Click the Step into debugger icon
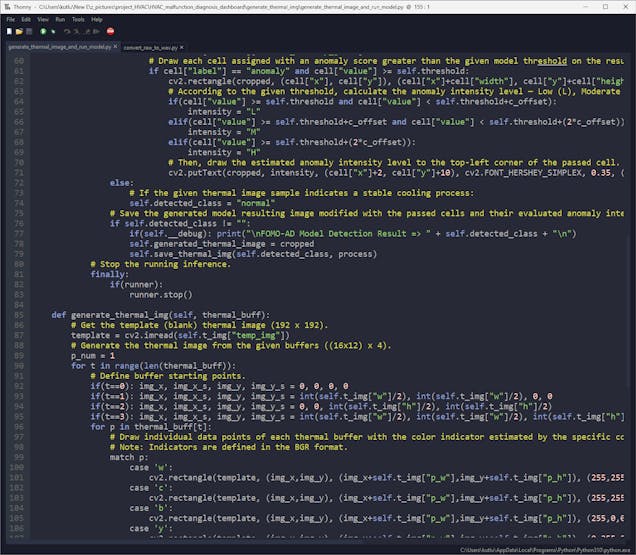Screen dimensions: 636x555 (x=77, y=32)
